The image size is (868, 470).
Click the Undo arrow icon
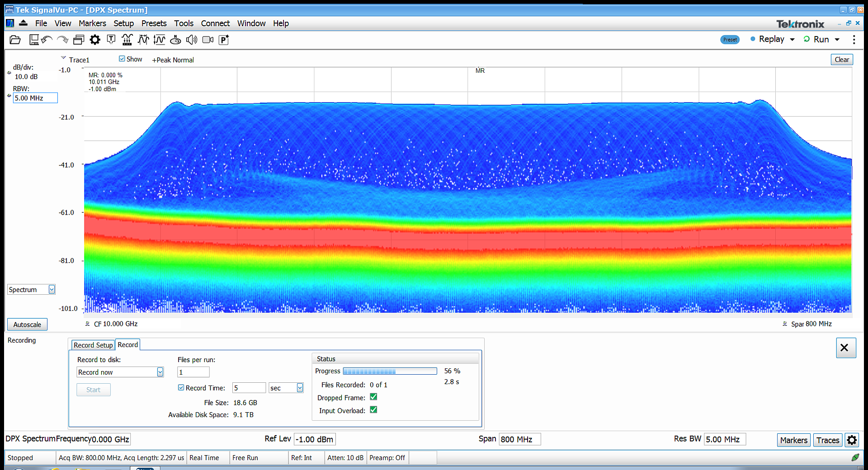coord(47,40)
